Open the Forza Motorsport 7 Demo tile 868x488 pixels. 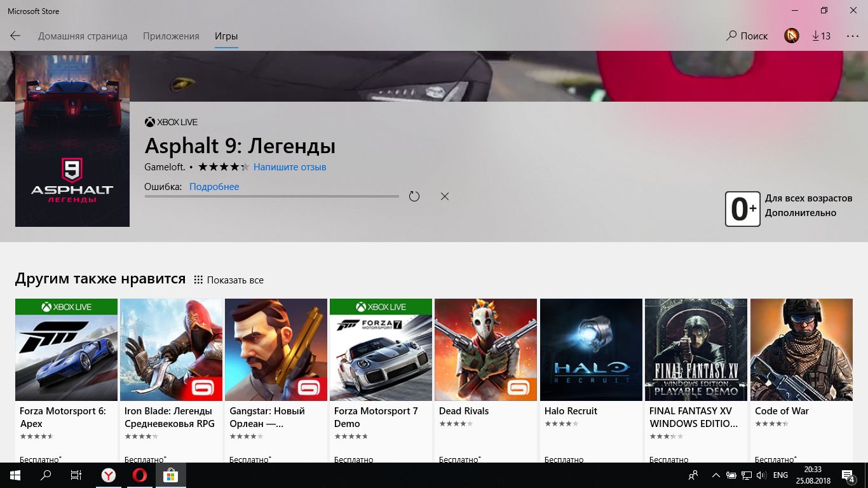(x=381, y=380)
